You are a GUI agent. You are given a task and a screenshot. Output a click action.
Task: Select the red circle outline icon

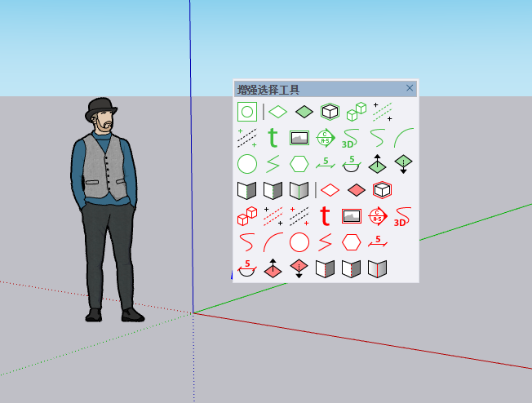[299, 242]
